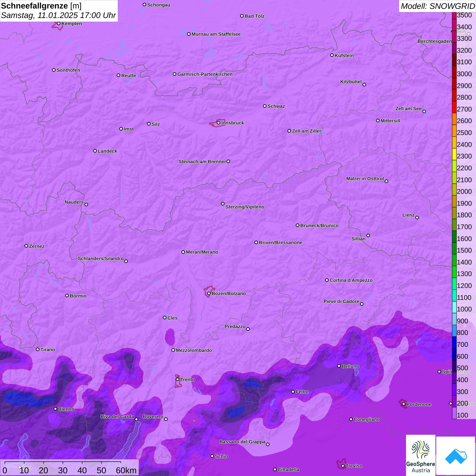Click the 'Sonthofen' label
The width and height of the screenshot is (476, 476).
click(68, 70)
